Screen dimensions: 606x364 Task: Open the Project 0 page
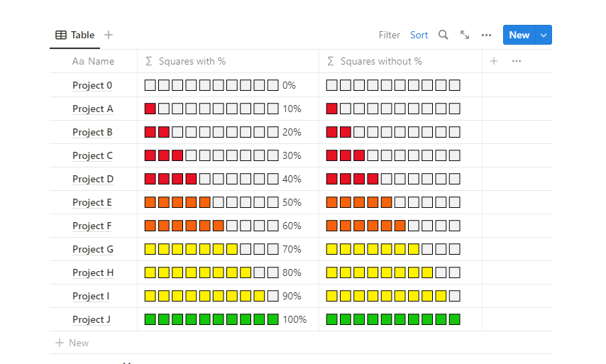92,85
